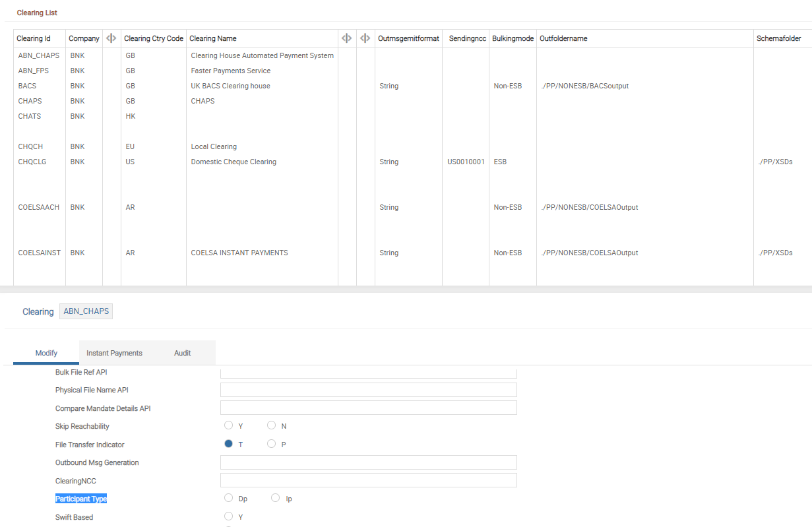The image size is (812, 527).
Task: Select Dp as Participant Type
Action: 229,498
